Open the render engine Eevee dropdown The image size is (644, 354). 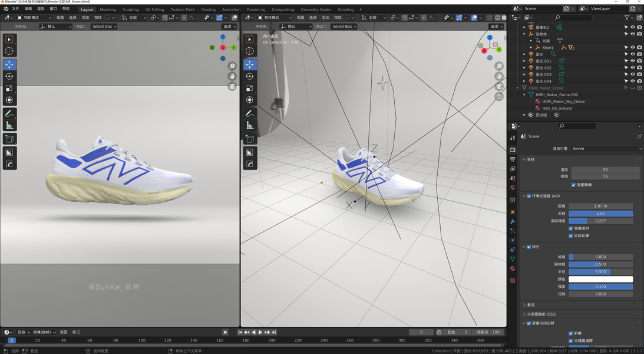(x=606, y=149)
